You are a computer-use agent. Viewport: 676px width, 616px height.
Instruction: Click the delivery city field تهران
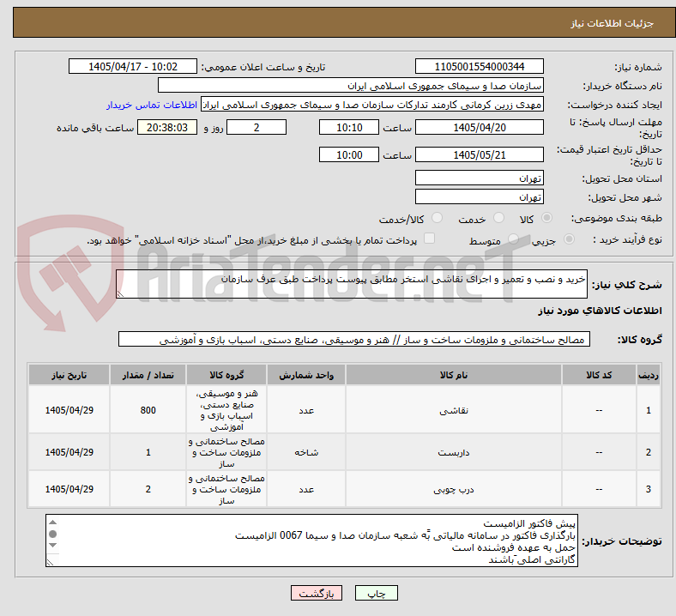coord(479,196)
